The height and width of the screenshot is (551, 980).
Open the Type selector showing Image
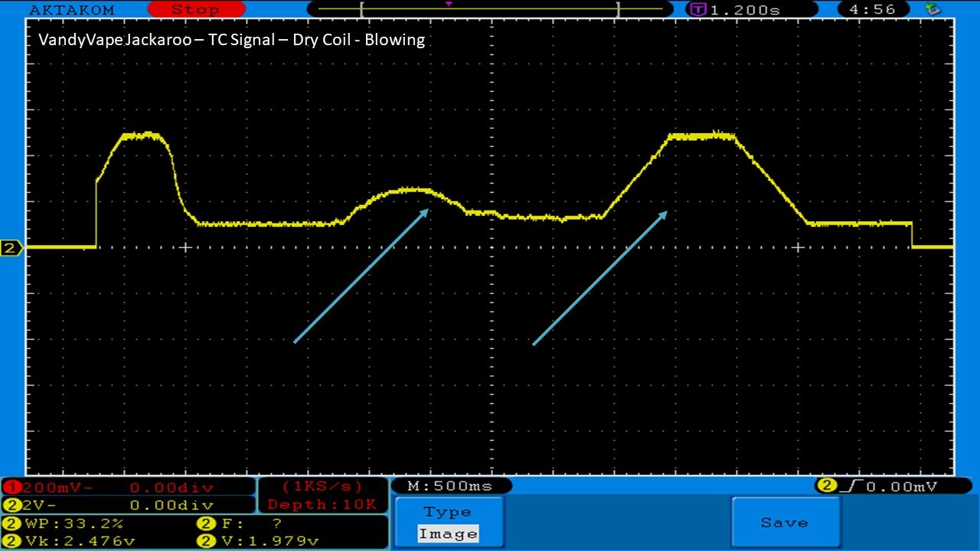(x=448, y=523)
